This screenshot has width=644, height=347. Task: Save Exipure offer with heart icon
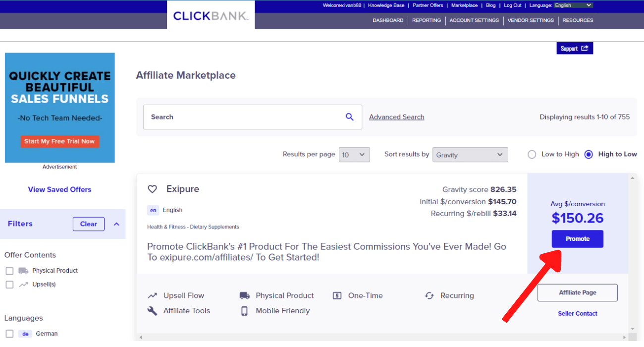pyautogui.click(x=153, y=189)
